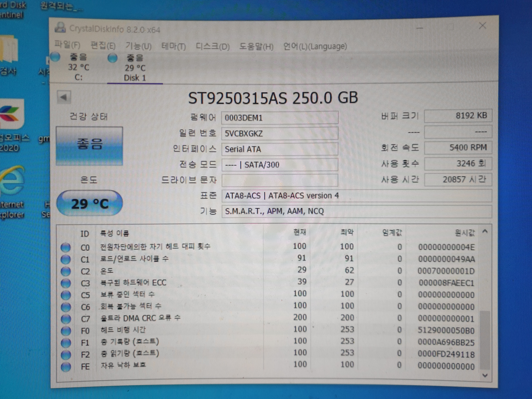Open the 편집(E) menu
Viewport: 532px width, 399px height.
click(x=103, y=46)
